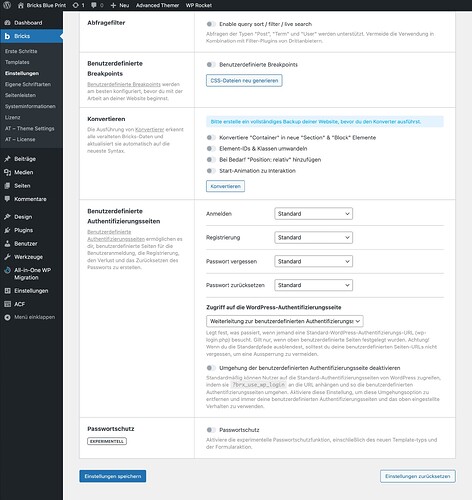Click the blue backup warning notice

pos(325,122)
